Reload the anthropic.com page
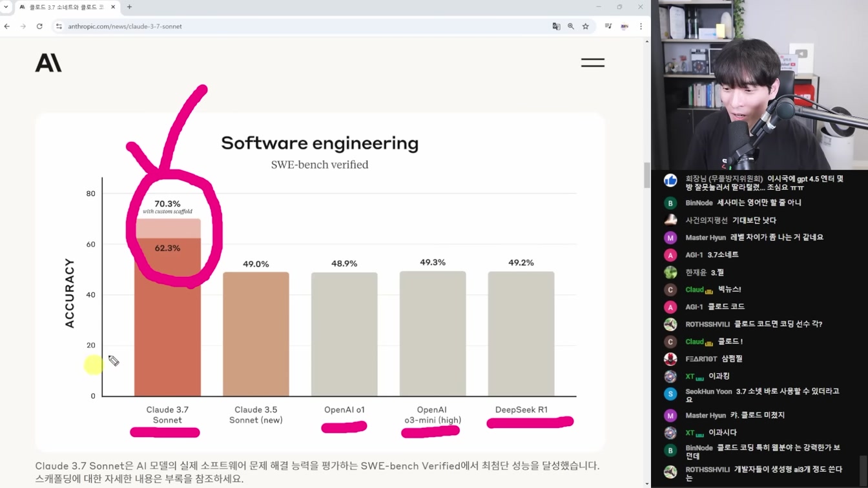This screenshot has height=488, width=868. [x=39, y=26]
